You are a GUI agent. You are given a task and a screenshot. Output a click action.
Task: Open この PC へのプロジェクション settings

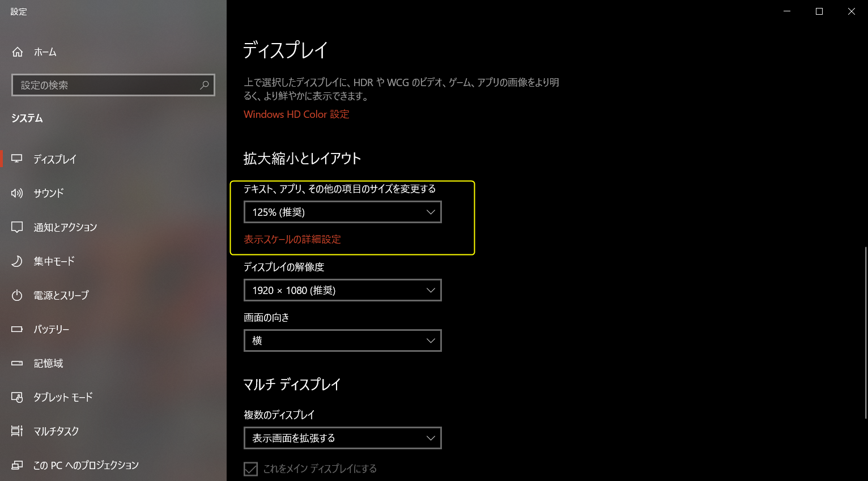(86, 465)
